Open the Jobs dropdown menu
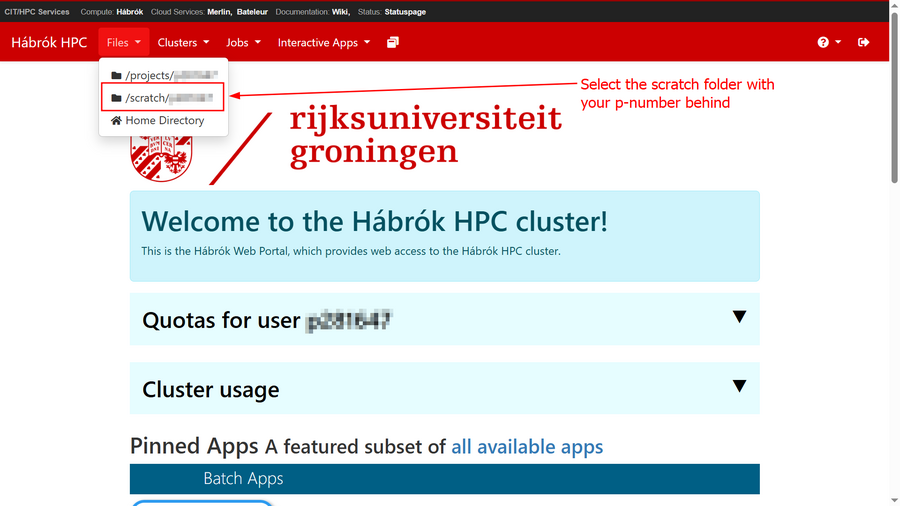The height and width of the screenshot is (506, 900). pos(243,42)
